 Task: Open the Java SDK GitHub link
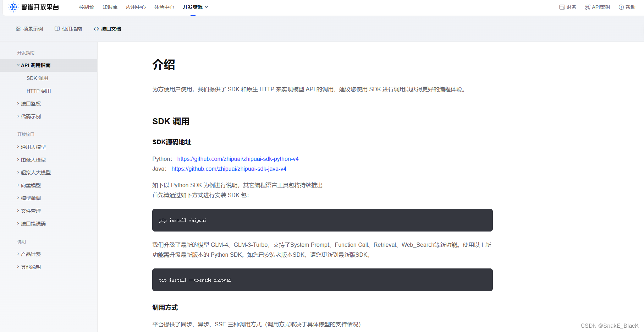(x=229, y=169)
